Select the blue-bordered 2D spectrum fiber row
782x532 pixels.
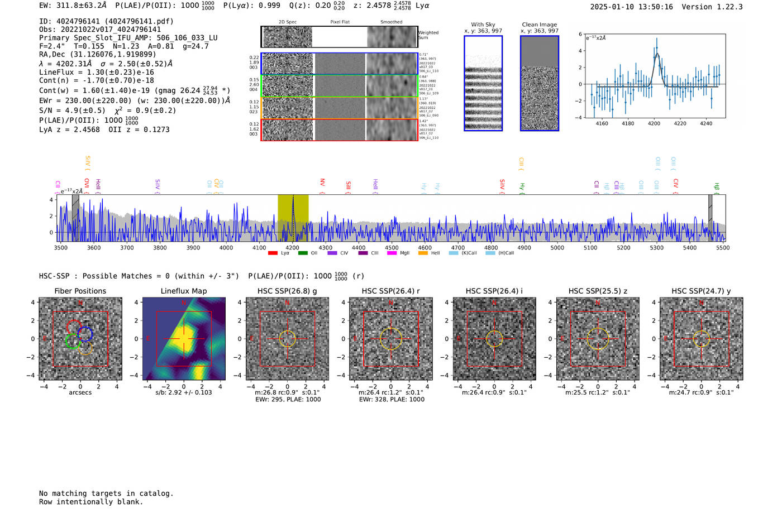[x=339, y=64]
